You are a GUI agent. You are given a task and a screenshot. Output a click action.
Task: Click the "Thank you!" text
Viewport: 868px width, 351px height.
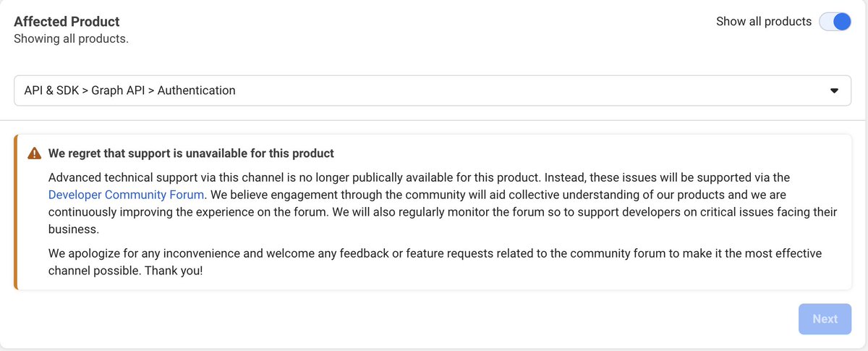point(174,271)
